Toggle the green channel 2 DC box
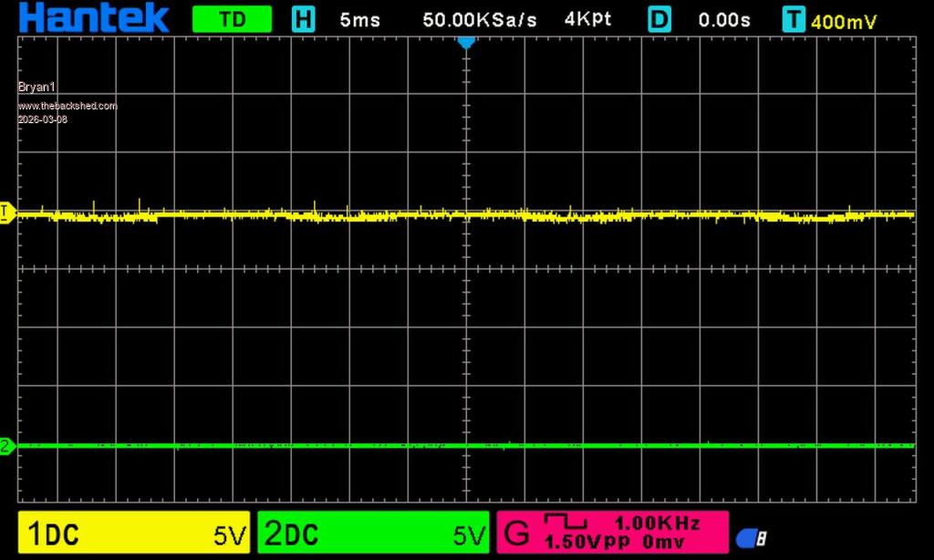 click(372, 533)
